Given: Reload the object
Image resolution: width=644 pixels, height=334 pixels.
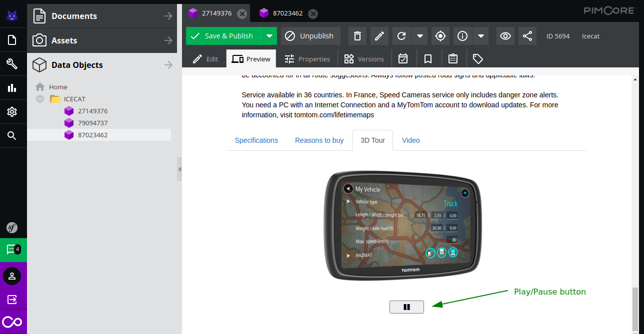Looking at the screenshot, I should pos(401,36).
